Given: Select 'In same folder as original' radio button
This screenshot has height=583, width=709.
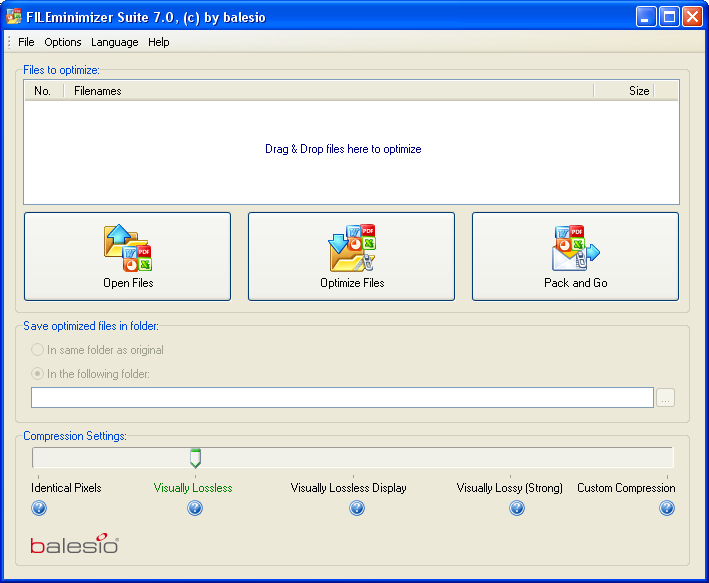Looking at the screenshot, I should point(37,350).
